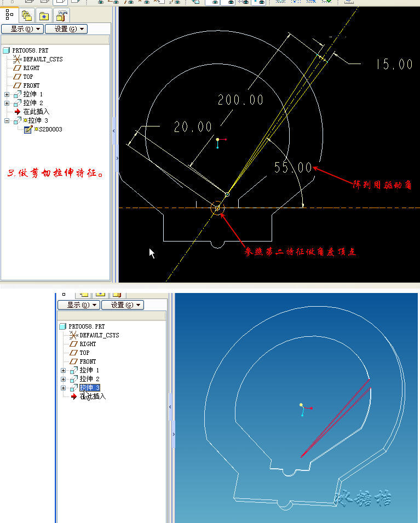Expand 拉伸 2 in sketch view tree
Image resolution: width=420 pixels, height=523 pixels.
(7, 103)
